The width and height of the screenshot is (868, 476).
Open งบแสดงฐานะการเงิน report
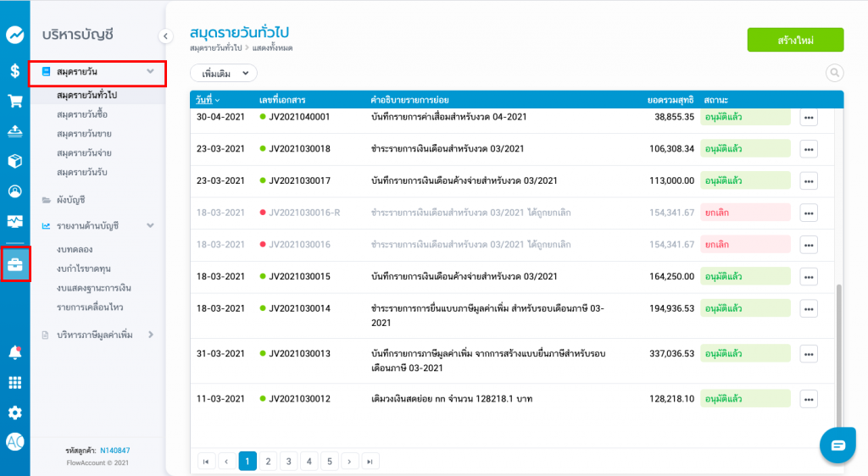click(x=93, y=288)
